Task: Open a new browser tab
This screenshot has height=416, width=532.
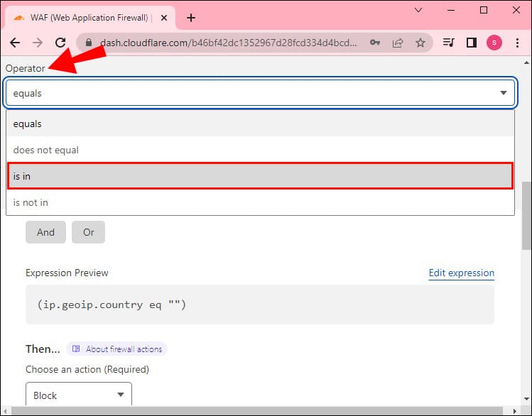Action: (x=190, y=18)
